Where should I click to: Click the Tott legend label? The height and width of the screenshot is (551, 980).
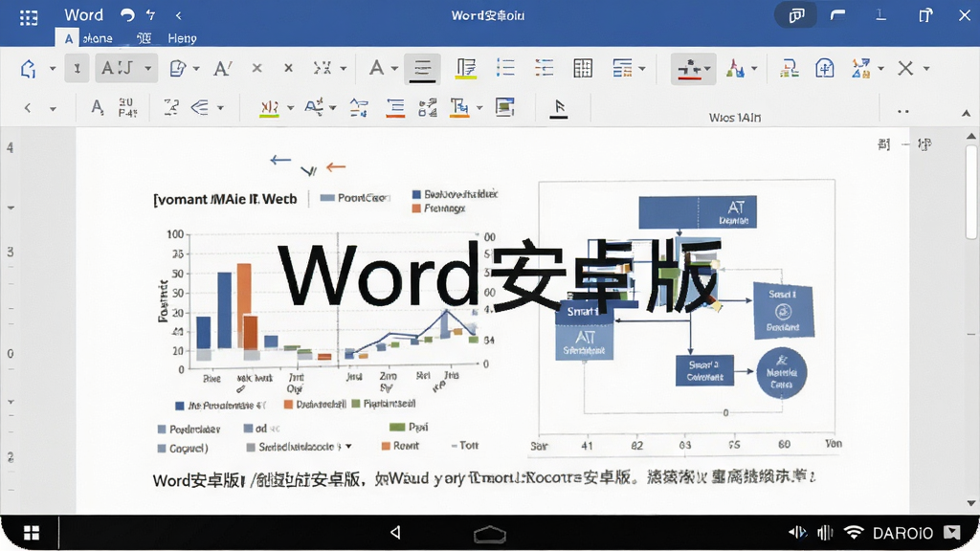[469, 446]
